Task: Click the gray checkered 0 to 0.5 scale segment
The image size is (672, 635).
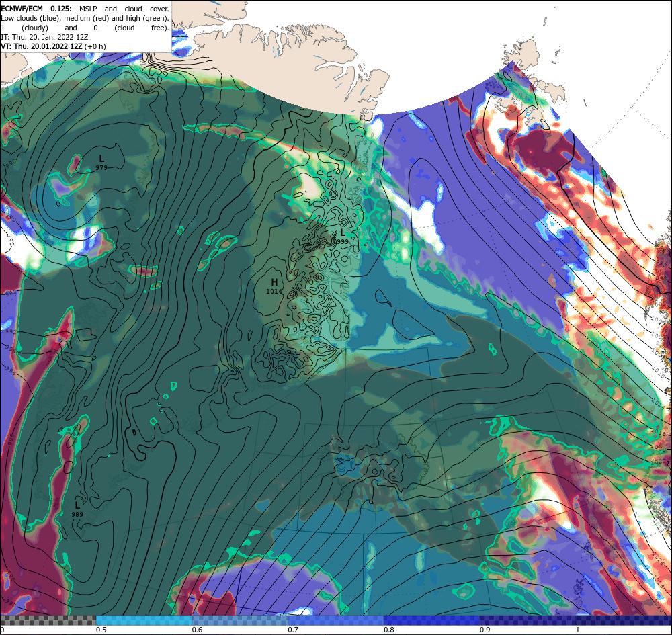Action: click(48, 620)
